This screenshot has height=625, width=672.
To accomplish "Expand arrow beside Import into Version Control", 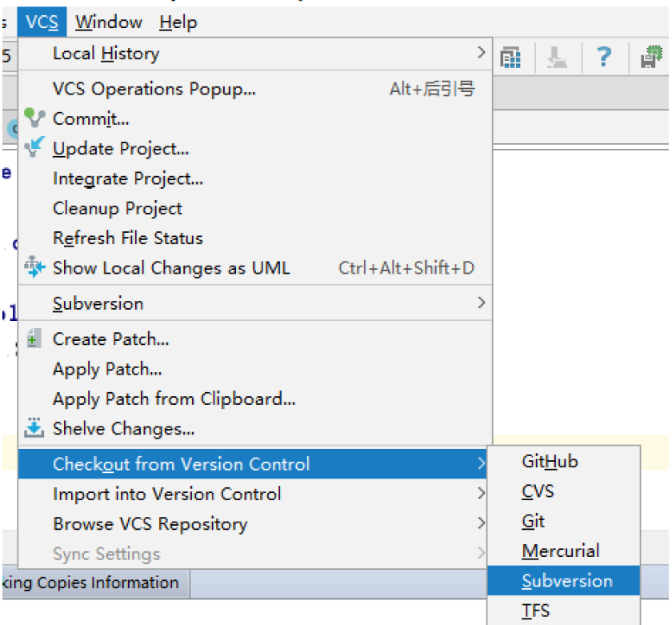I will (x=481, y=493).
